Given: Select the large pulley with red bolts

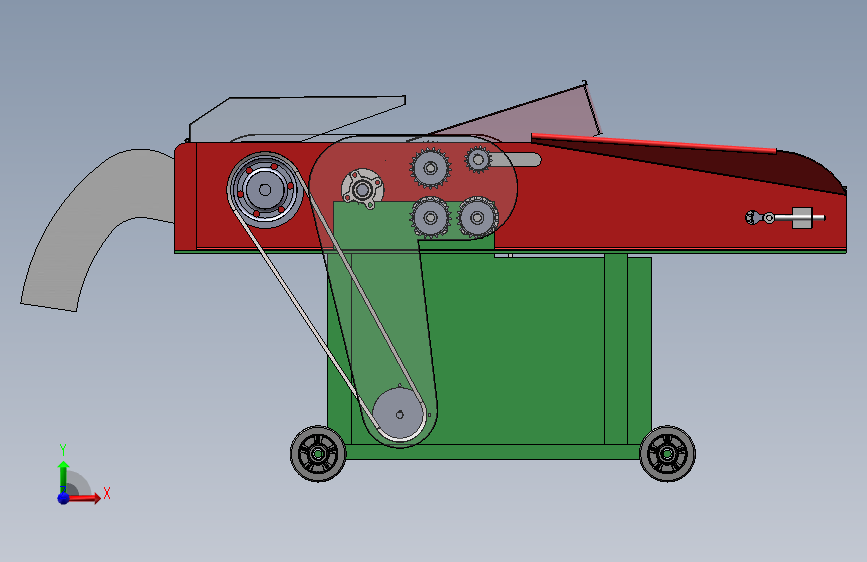Looking at the screenshot, I should (265, 190).
